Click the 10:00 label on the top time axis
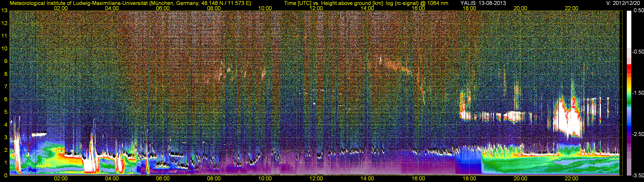This screenshot has width=644, height=182. pos(265,8)
